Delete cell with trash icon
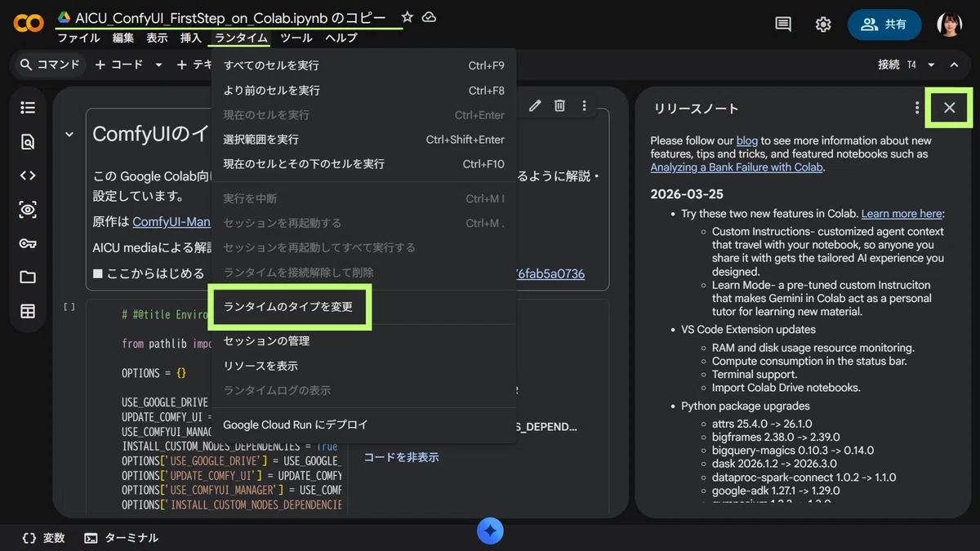The width and height of the screenshot is (980, 551). 559,105
